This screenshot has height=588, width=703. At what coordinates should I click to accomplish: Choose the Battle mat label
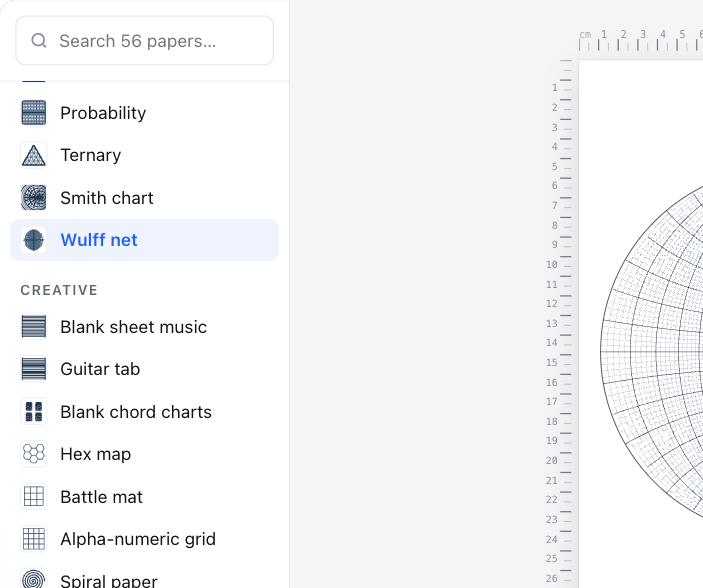click(x=101, y=497)
